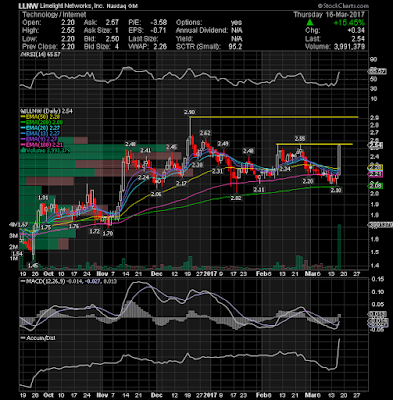Click the Ask value '2.57'
Screen dimensions: 393x400
(112, 23)
